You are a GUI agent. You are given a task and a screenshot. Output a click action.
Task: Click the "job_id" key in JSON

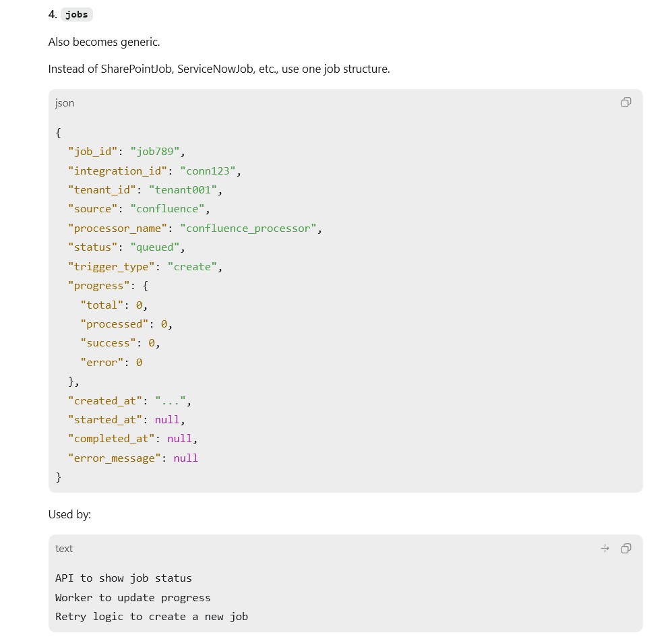[x=92, y=152]
